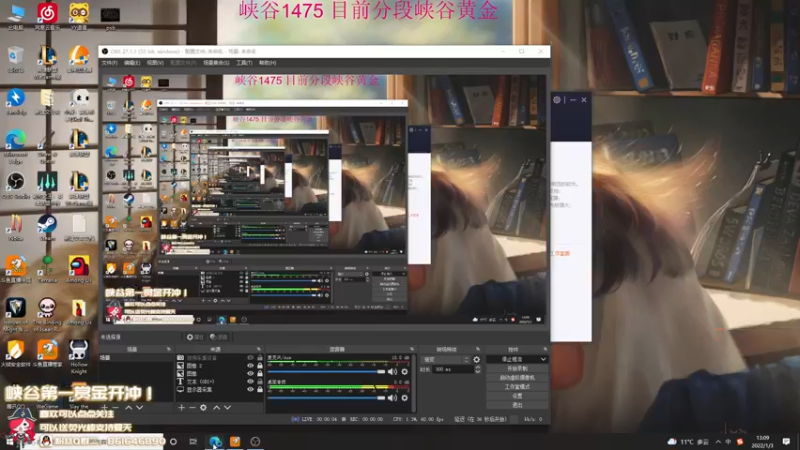This screenshot has width=800, height=450.
Task: Pop out Controls dock via header icon
Action: 545,349
